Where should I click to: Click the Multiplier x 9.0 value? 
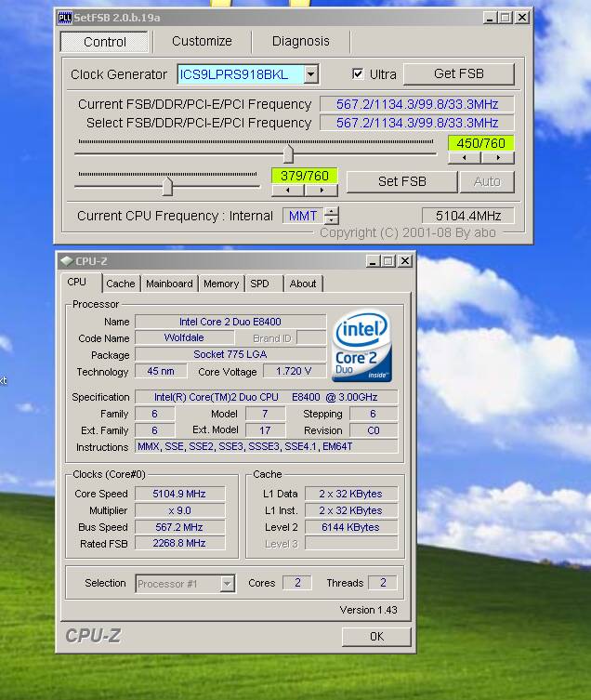tap(179, 510)
